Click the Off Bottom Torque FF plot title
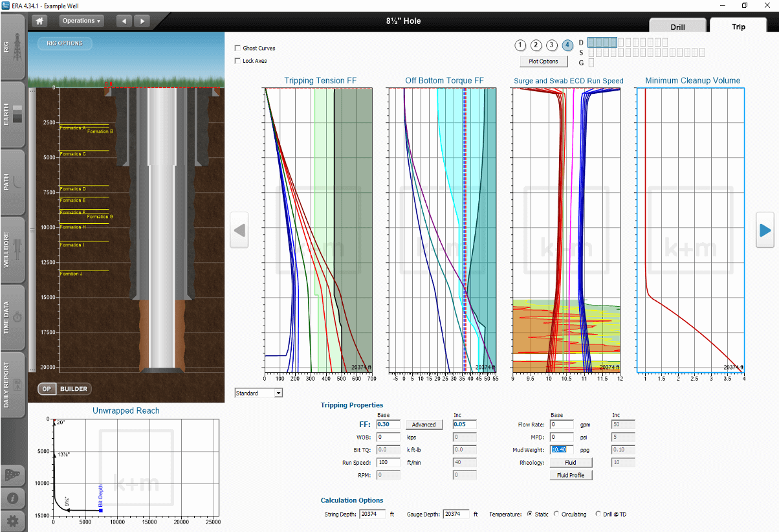The width and height of the screenshot is (779, 532). coord(444,81)
